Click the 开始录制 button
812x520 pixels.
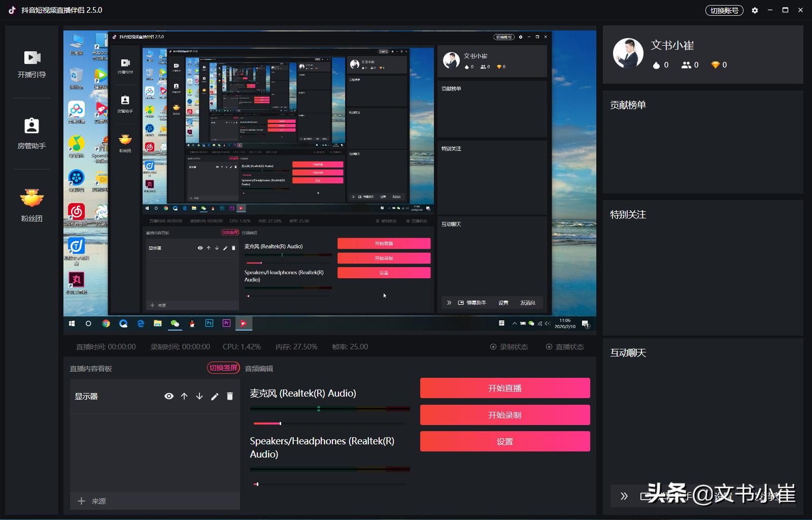[x=505, y=415]
